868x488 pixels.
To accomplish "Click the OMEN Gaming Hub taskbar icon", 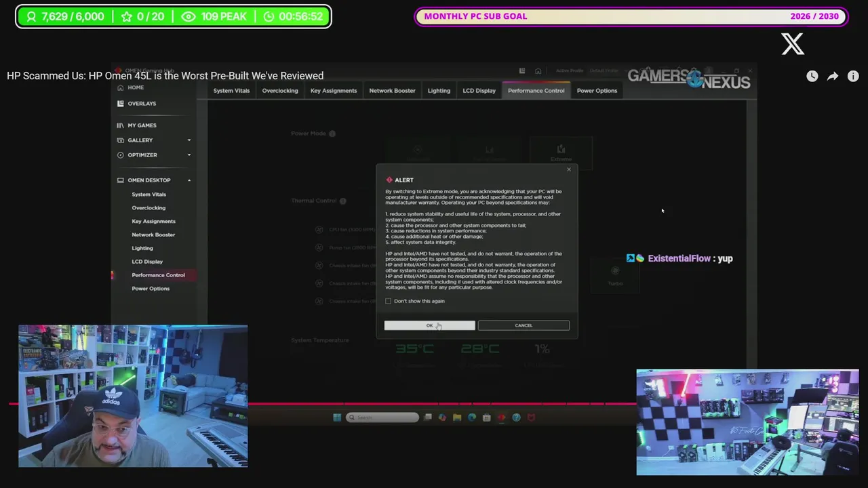I will click(502, 418).
